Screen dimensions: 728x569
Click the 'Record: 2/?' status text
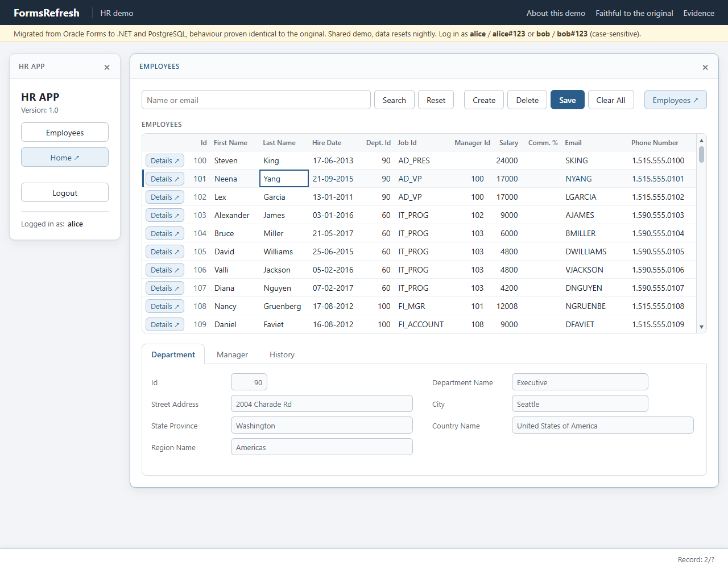point(696,559)
